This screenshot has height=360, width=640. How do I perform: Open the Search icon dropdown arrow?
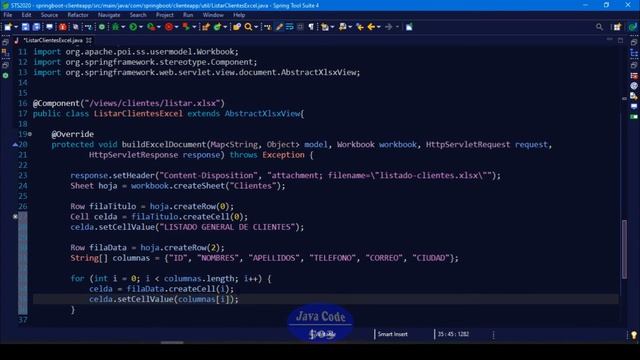[256, 27]
